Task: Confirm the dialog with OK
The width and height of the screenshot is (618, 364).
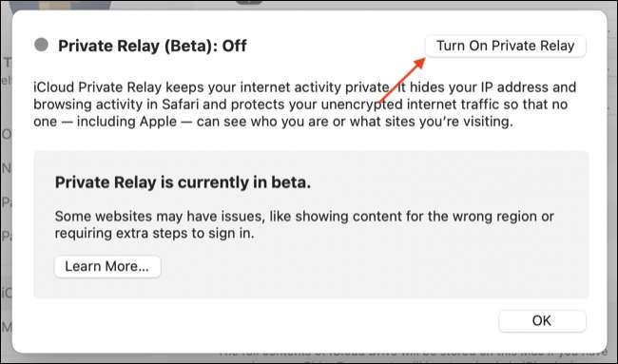Action: (x=542, y=321)
